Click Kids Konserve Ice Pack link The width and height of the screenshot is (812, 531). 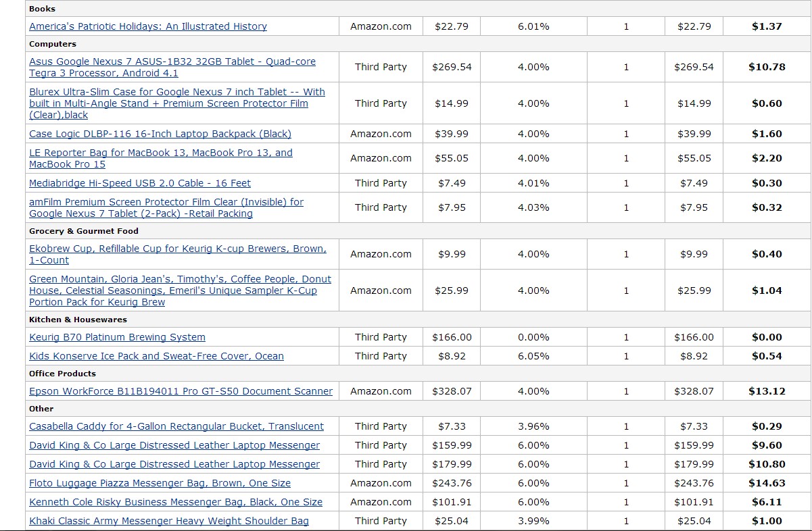tap(156, 356)
